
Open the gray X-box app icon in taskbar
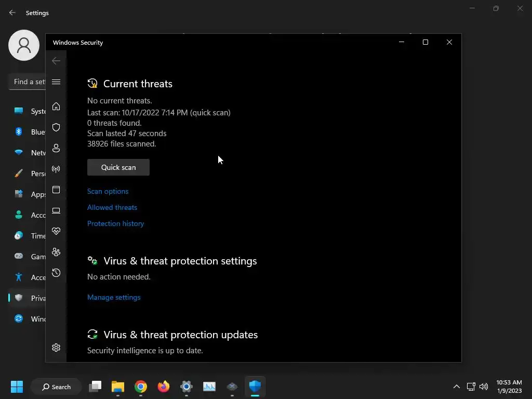pyautogui.click(x=232, y=387)
